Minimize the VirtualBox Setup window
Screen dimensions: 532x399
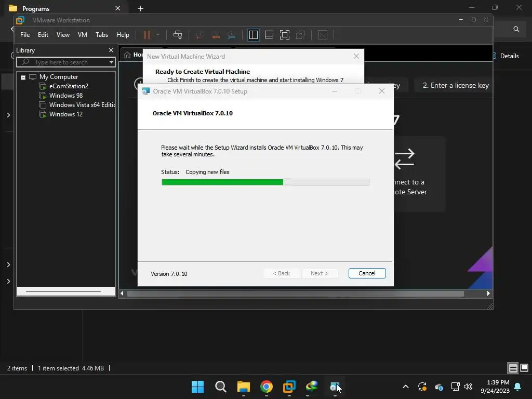(x=335, y=91)
